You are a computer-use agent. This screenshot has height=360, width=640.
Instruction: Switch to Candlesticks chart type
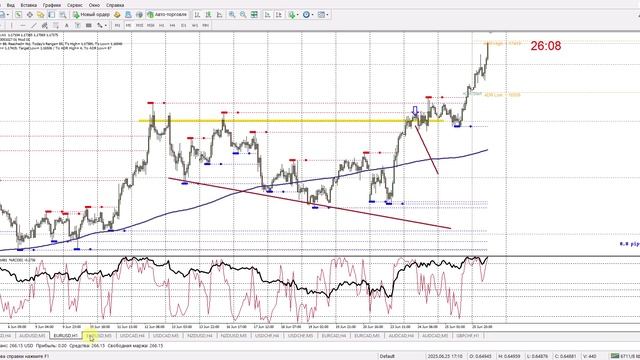click(x=208, y=15)
